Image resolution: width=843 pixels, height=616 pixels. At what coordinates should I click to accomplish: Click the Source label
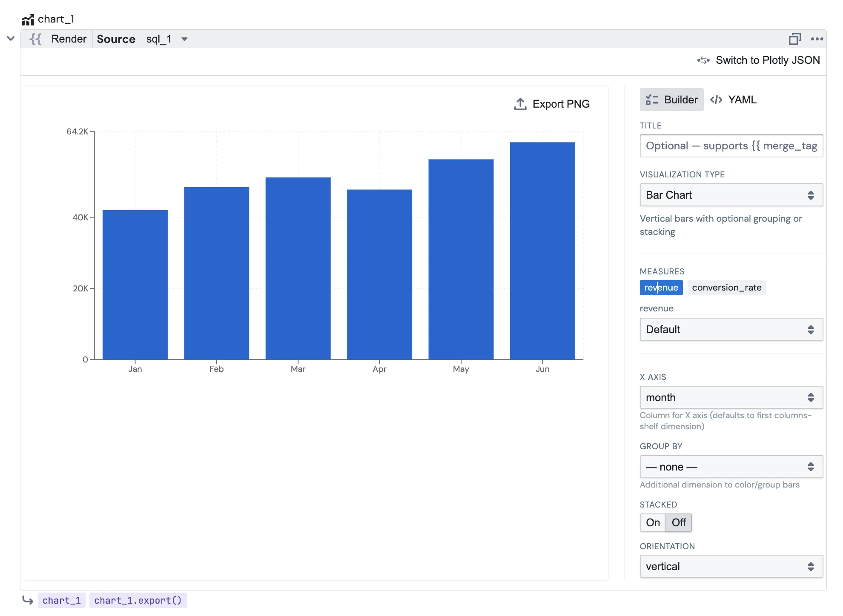pyautogui.click(x=116, y=39)
